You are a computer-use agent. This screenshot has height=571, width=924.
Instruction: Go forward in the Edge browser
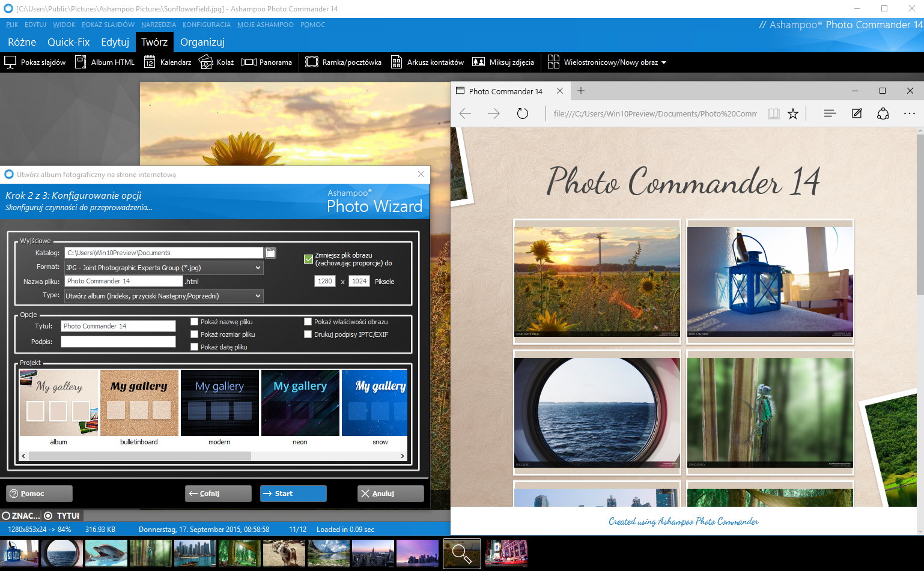[494, 113]
